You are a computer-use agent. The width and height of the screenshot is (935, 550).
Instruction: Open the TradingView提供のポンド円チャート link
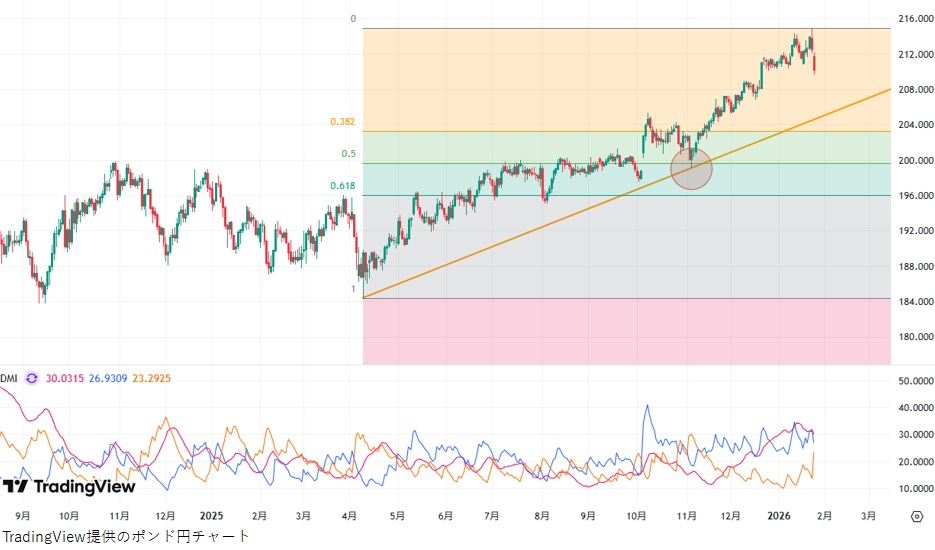(x=126, y=537)
